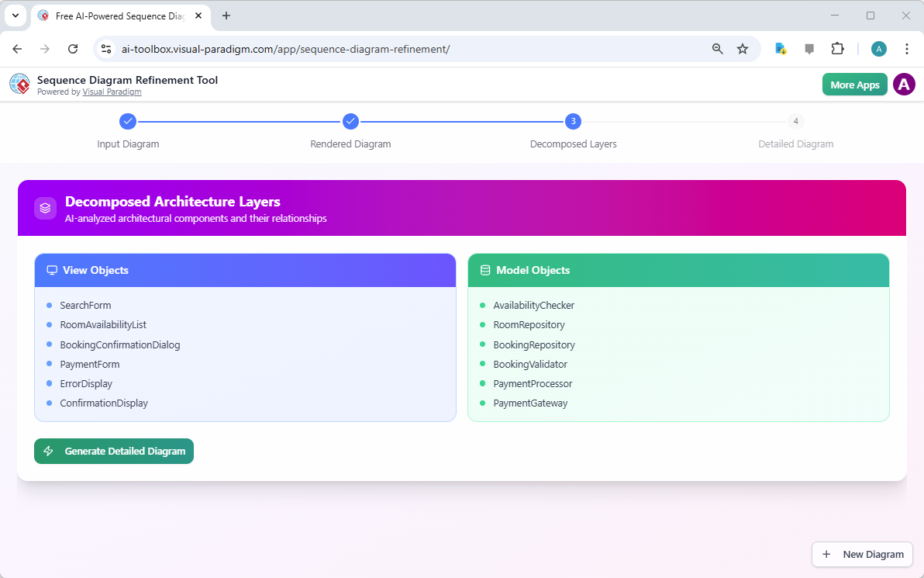The width and height of the screenshot is (924, 578).
Task: Click the Visual Paradigm logo
Action: 19,84
